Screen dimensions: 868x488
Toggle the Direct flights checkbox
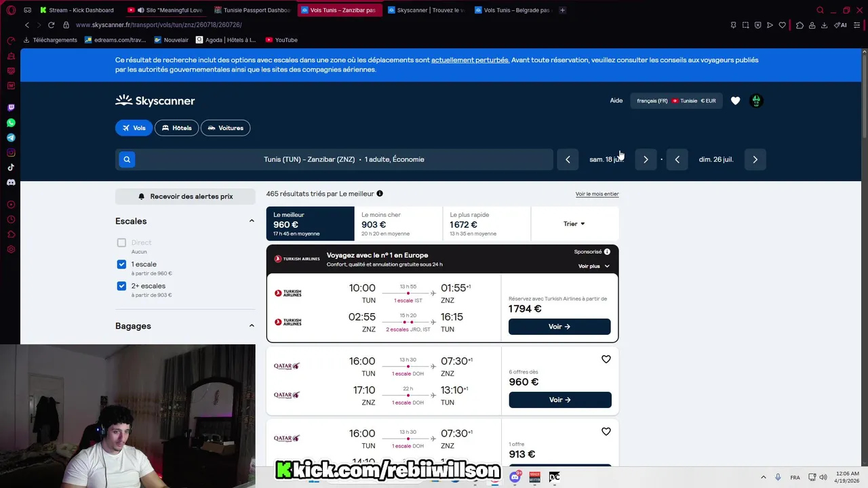pyautogui.click(x=121, y=243)
